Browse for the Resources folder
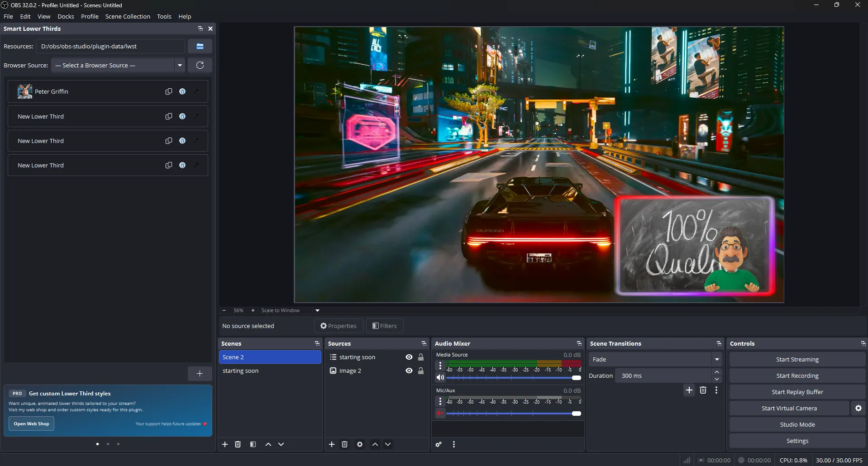 pos(200,46)
